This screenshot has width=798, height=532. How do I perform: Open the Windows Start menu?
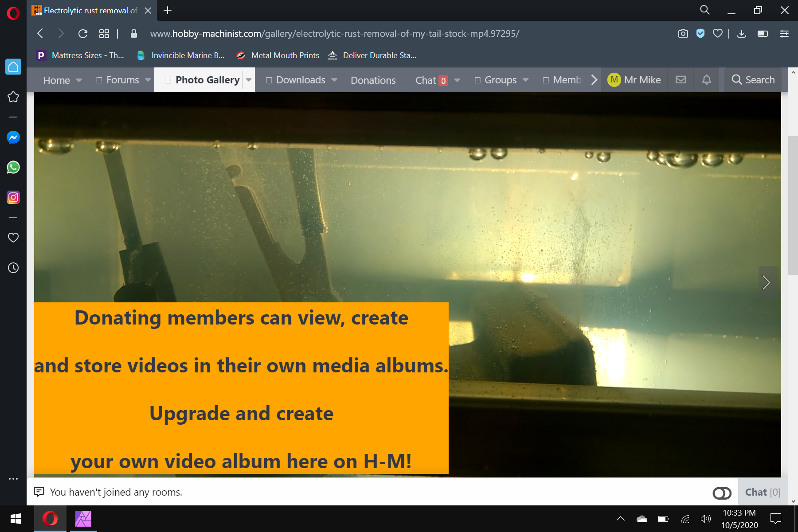tap(16, 519)
